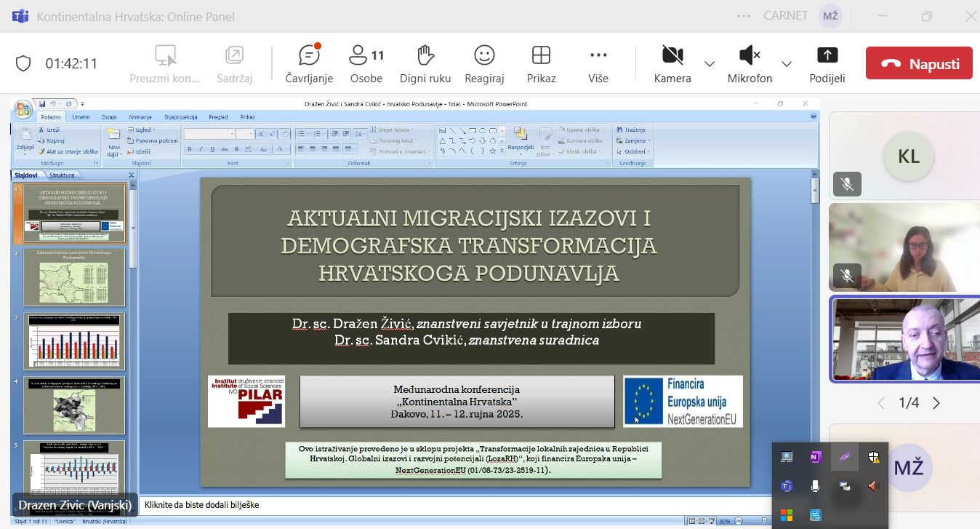Viewport: 980px width, 529px height.
Task: Click the Sadržaj content button
Action: coord(233,63)
